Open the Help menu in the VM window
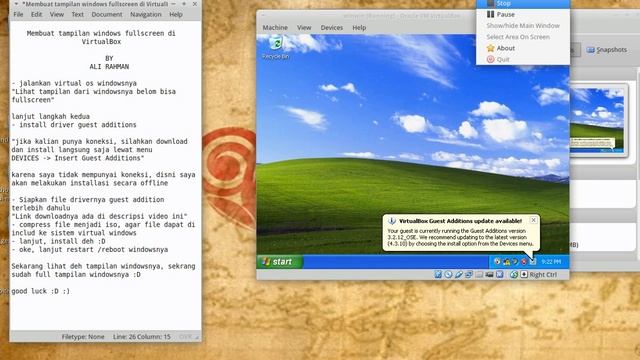Viewport: 640px width, 360px height. pyautogui.click(x=359, y=27)
